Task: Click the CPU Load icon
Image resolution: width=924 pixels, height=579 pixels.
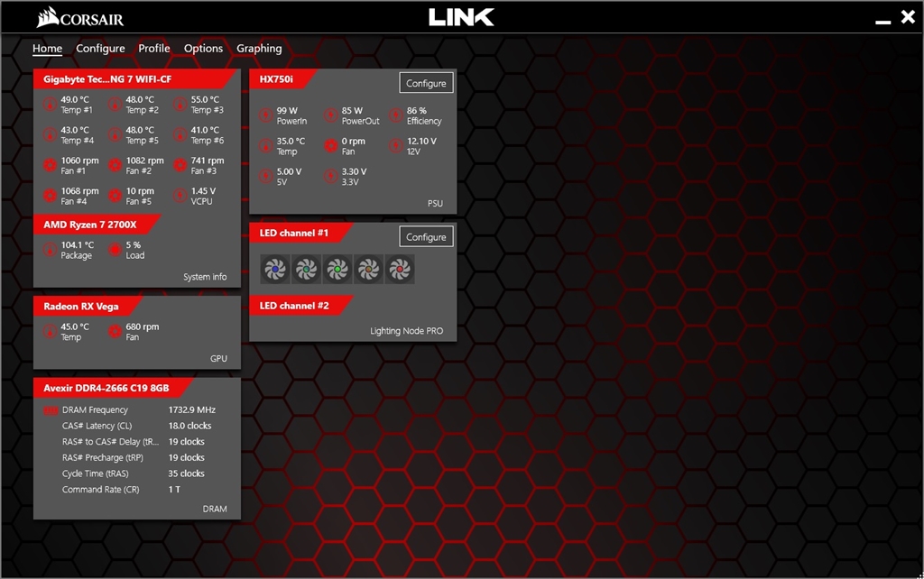Action: coord(115,251)
